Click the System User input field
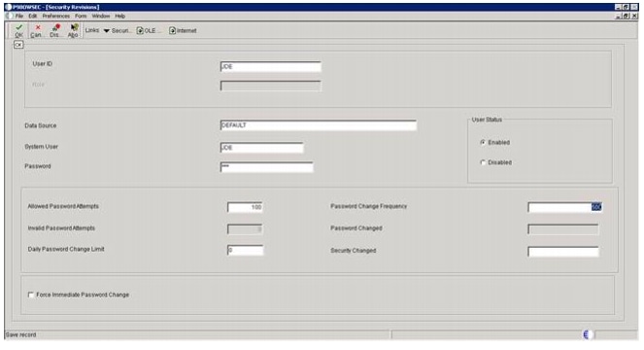 tap(262, 148)
